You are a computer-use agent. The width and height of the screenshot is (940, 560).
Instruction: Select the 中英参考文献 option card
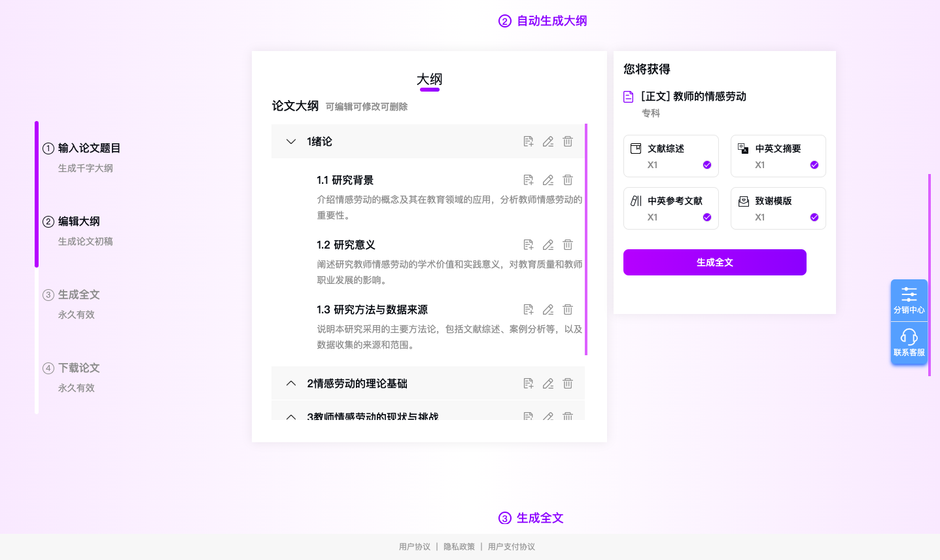[670, 208]
